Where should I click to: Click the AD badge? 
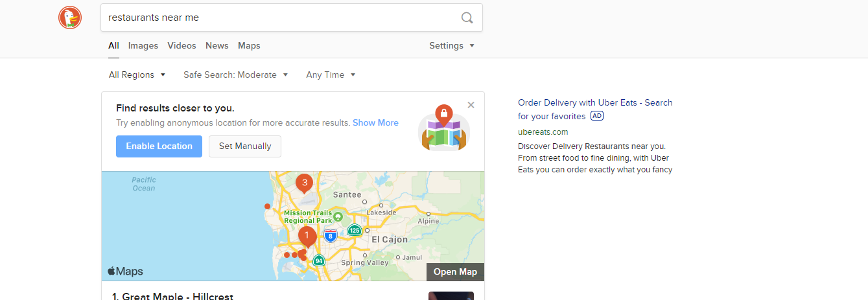pos(597,116)
